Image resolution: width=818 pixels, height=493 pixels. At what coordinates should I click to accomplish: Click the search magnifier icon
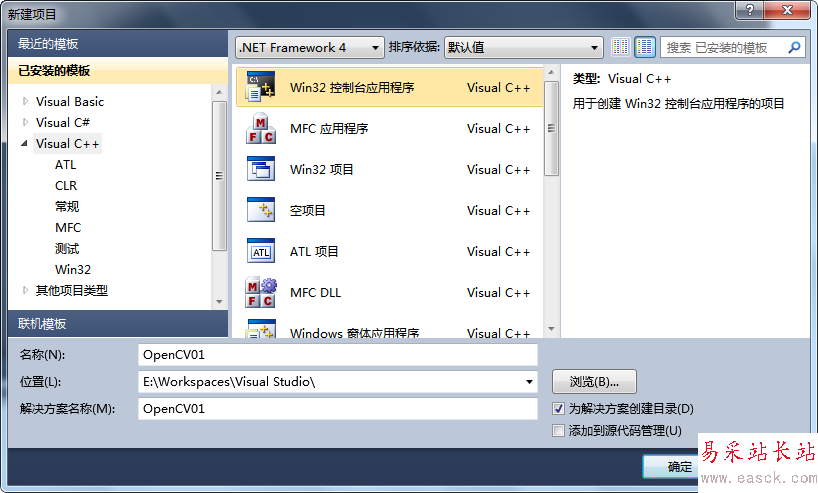pos(794,47)
